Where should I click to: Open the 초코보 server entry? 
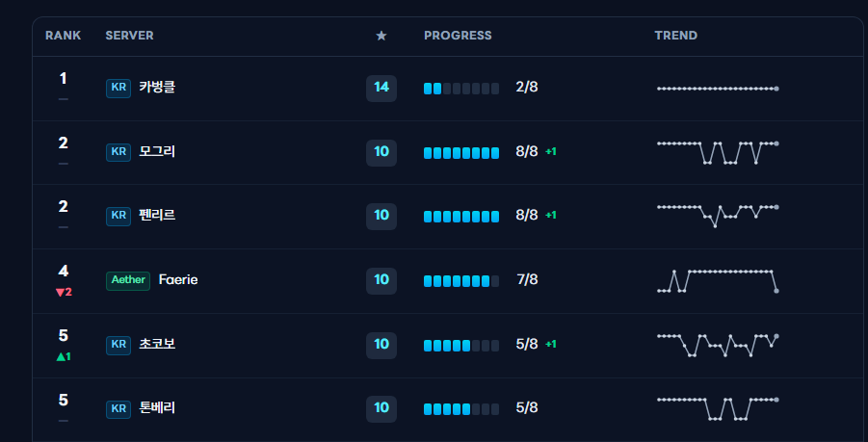point(157,344)
